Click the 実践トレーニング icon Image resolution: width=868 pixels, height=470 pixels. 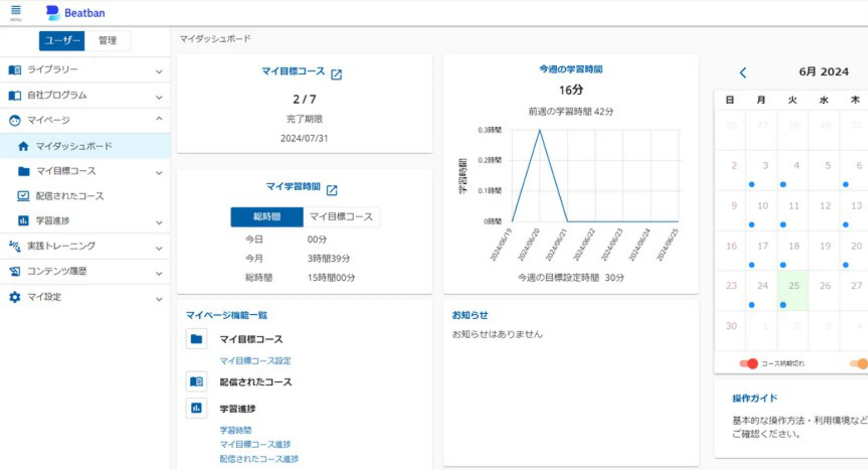click(15, 246)
